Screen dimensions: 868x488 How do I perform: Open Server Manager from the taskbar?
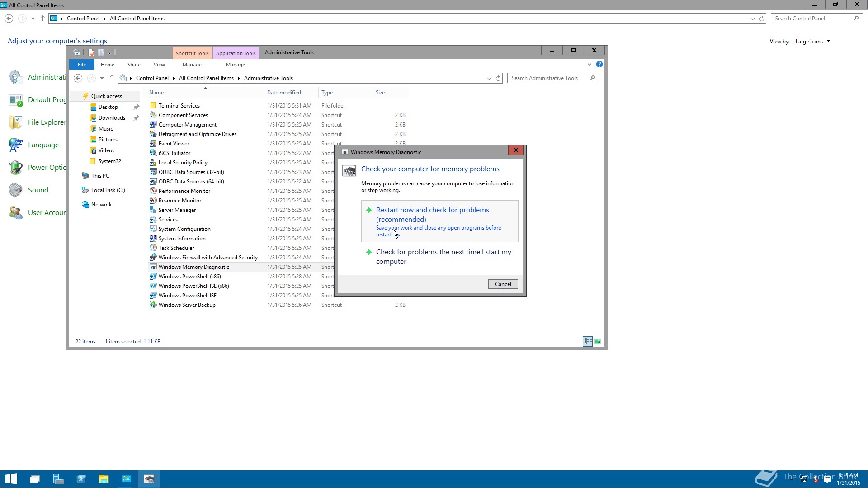point(58,479)
